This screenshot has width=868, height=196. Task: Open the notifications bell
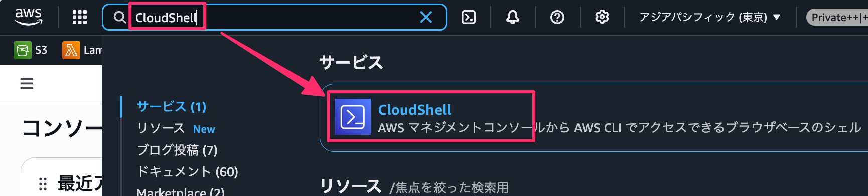pos(513,17)
